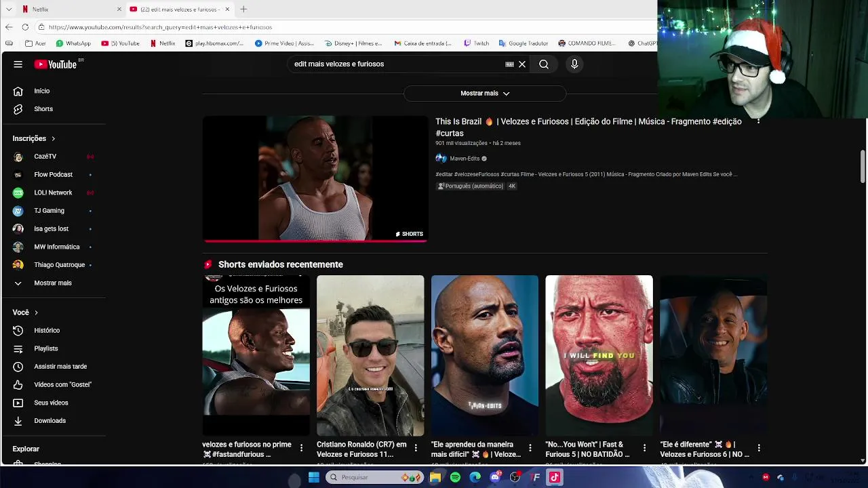Viewport: 868px width, 488px height.
Task: Open the Prime Video bookmark
Action: point(284,43)
